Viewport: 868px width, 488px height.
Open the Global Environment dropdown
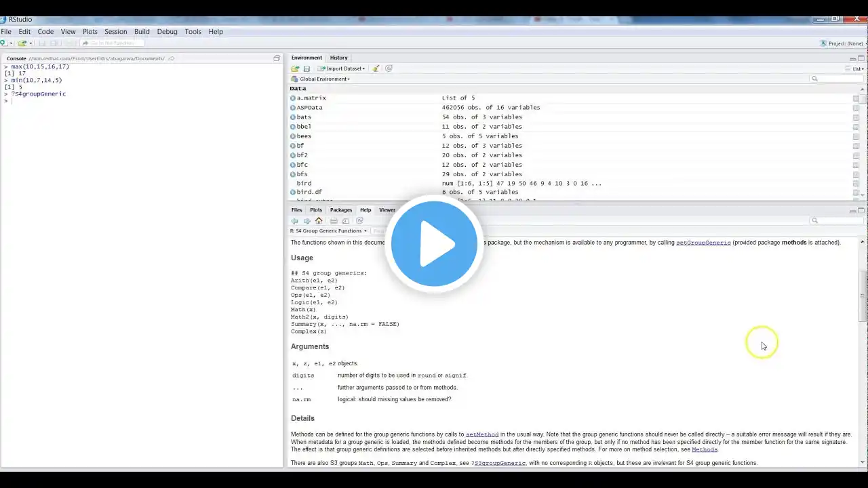(x=321, y=79)
